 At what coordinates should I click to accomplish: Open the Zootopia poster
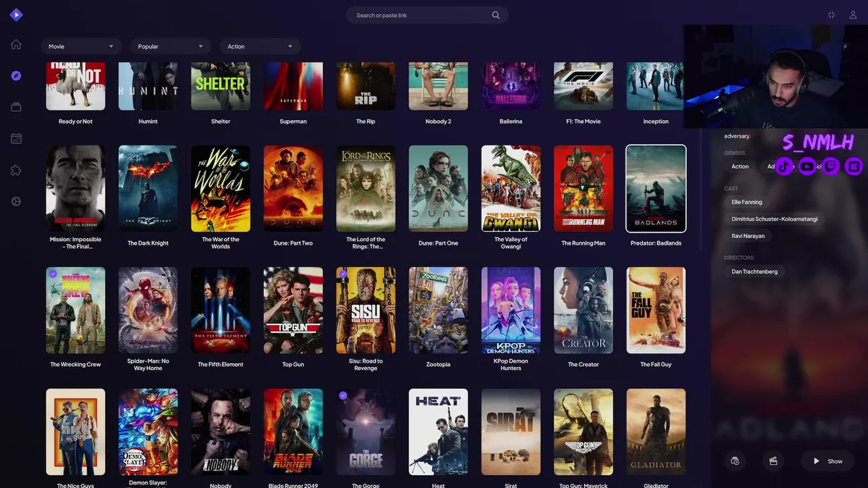[438, 310]
